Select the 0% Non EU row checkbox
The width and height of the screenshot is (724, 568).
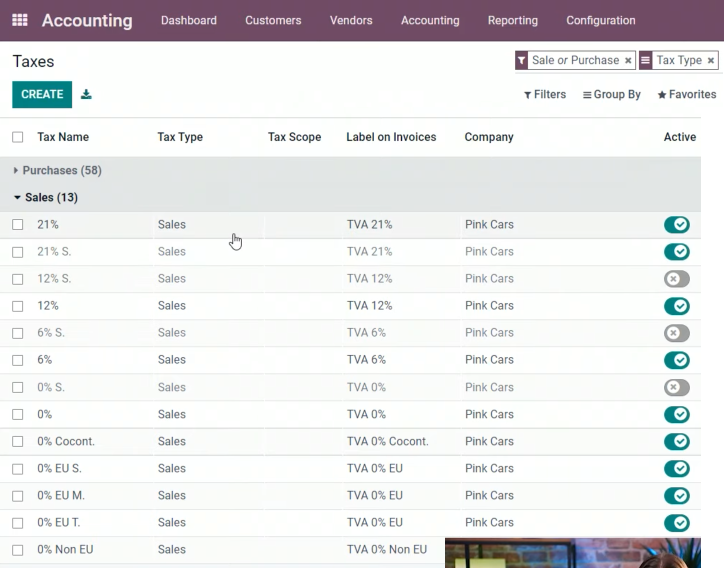point(18,550)
